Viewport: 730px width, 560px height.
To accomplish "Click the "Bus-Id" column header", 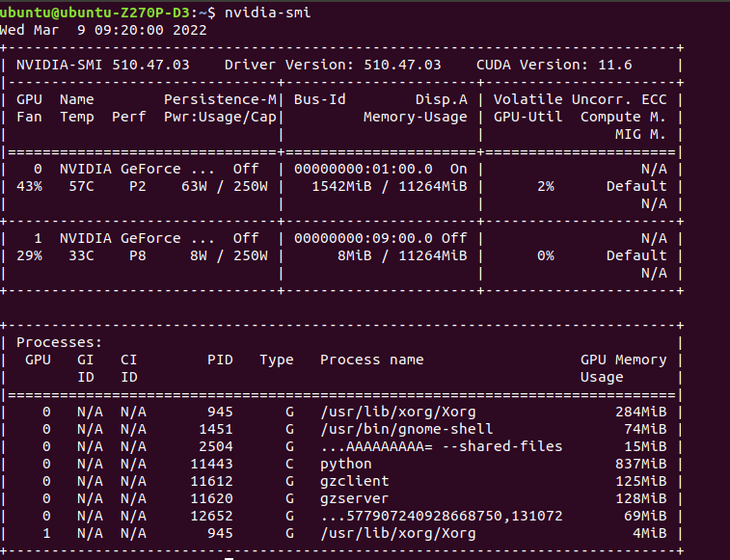I will pos(320,99).
